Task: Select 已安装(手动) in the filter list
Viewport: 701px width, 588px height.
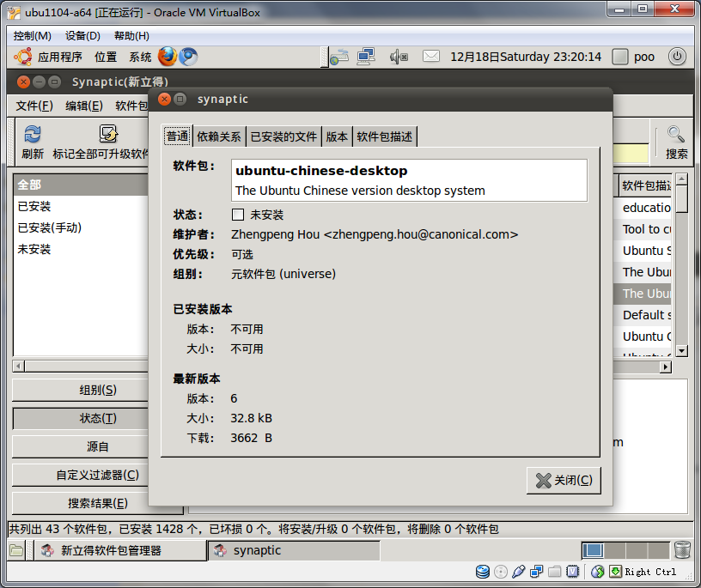Action: coord(81,227)
